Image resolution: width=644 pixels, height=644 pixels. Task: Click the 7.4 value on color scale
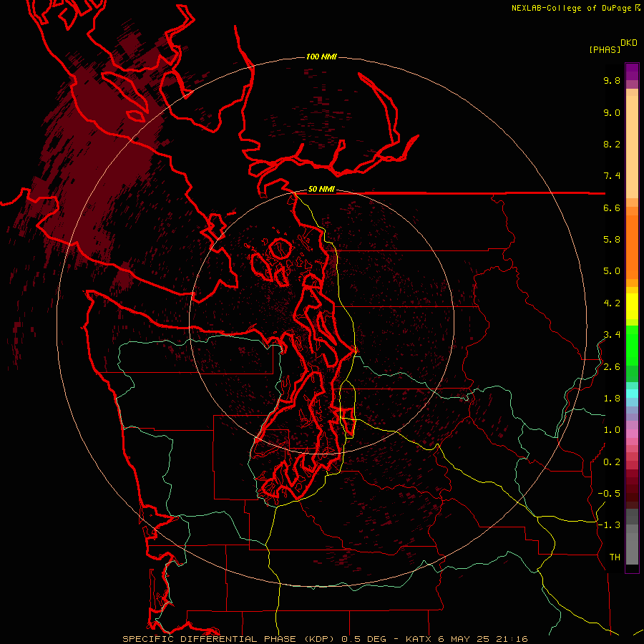(612, 176)
